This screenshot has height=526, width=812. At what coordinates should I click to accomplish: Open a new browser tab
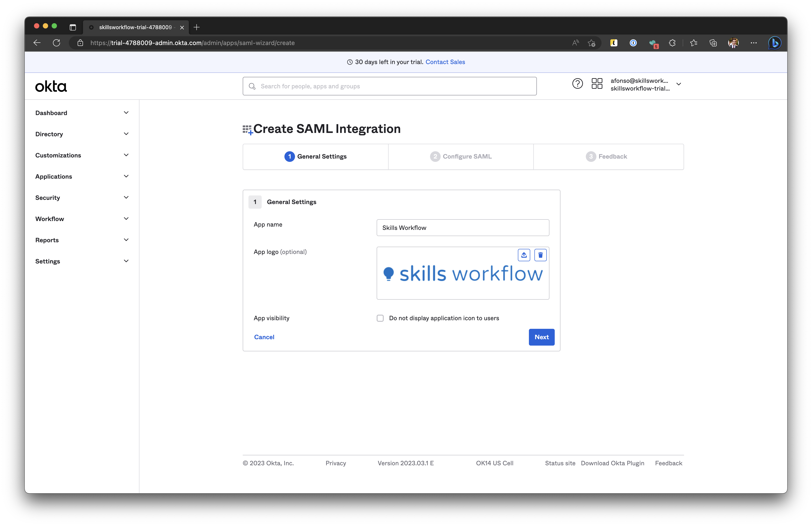(x=197, y=27)
